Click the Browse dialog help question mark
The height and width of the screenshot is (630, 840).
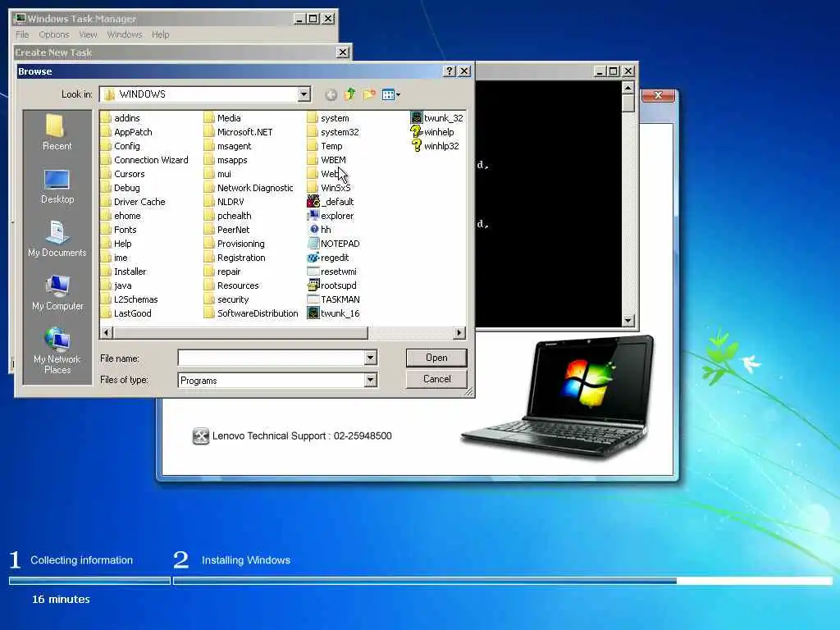click(450, 71)
